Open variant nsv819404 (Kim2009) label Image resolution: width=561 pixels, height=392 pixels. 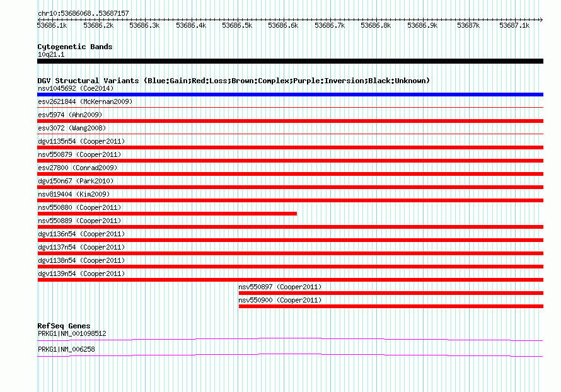[x=74, y=194]
